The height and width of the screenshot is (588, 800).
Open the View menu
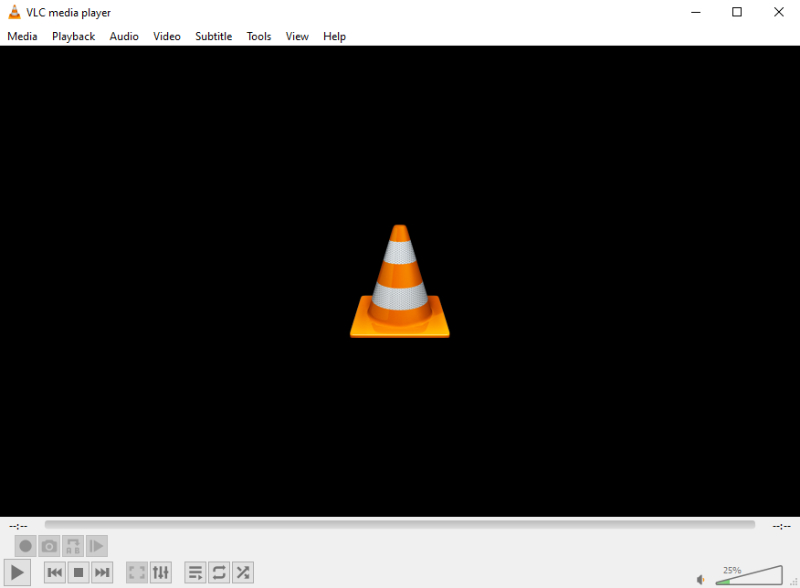click(297, 36)
